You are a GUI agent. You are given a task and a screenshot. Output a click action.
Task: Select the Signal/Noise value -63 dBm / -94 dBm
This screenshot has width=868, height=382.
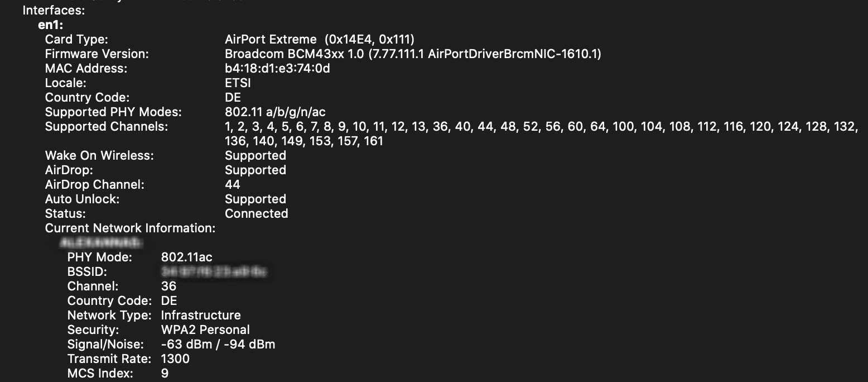click(218, 345)
